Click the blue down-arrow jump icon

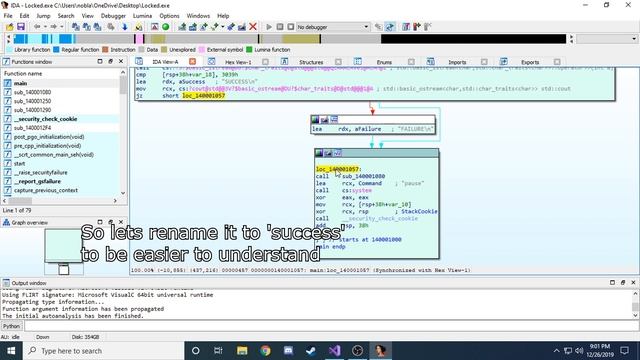(x=124, y=27)
